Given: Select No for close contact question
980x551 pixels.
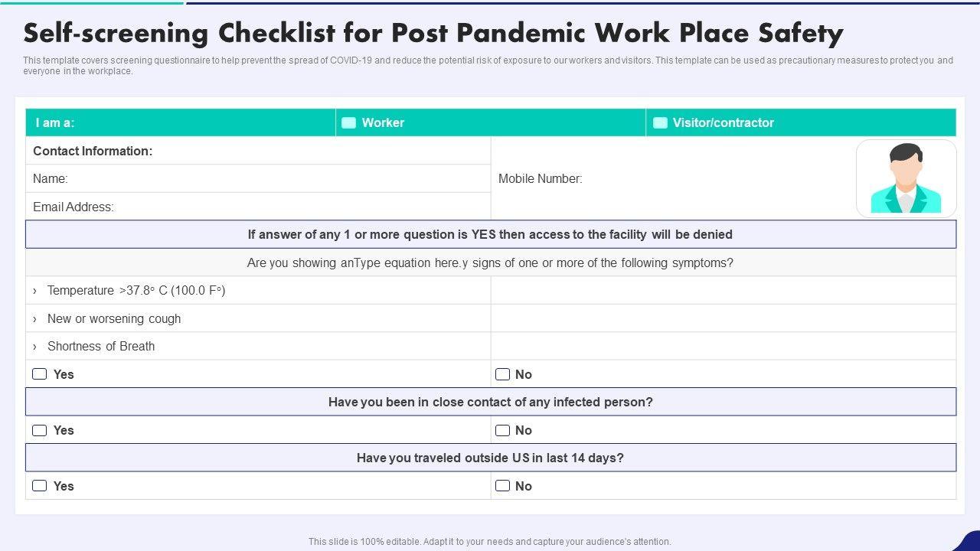Looking at the screenshot, I should (x=502, y=430).
